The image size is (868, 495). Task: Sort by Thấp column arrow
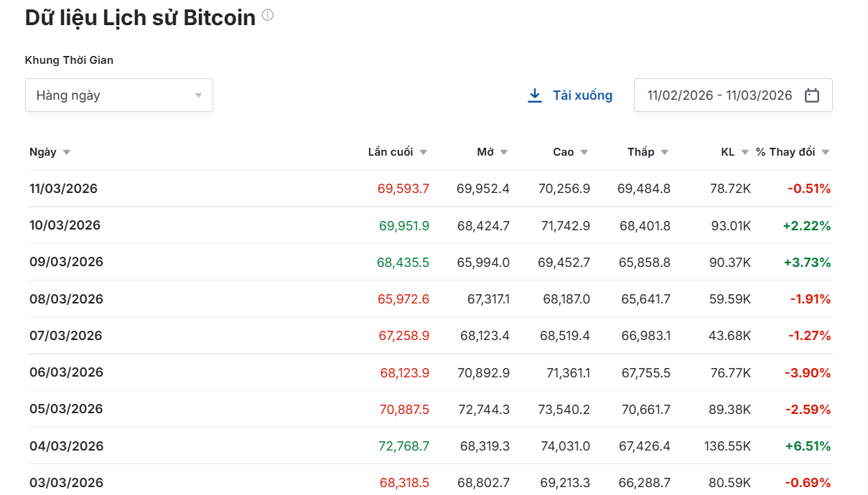[665, 152]
